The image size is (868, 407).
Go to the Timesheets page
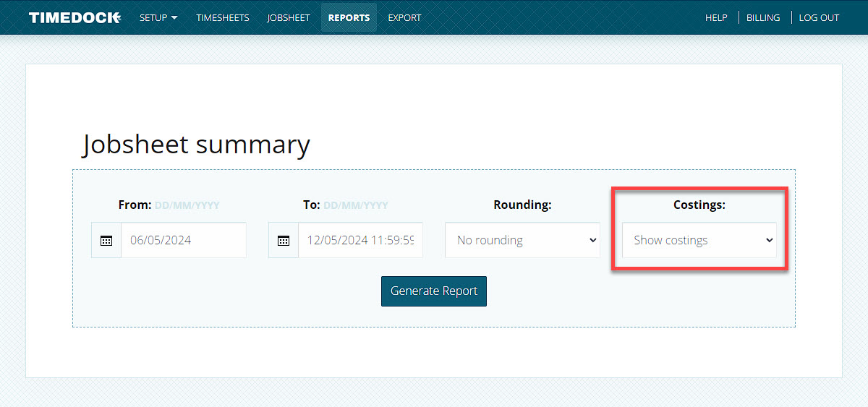pyautogui.click(x=222, y=17)
